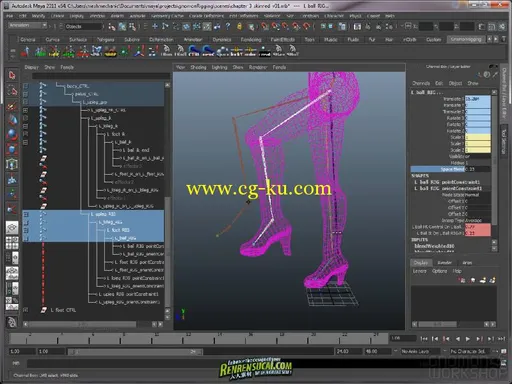This screenshot has width=512, height=384.
Task: Open Channels menu in Channel Box
Action: [x=421, y=83]
